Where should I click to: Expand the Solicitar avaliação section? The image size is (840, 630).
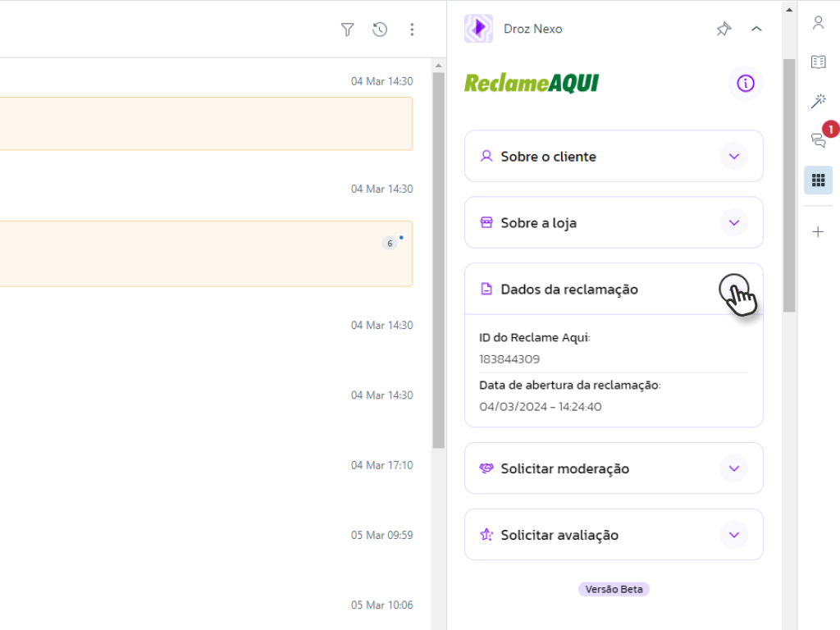[734, 534]
